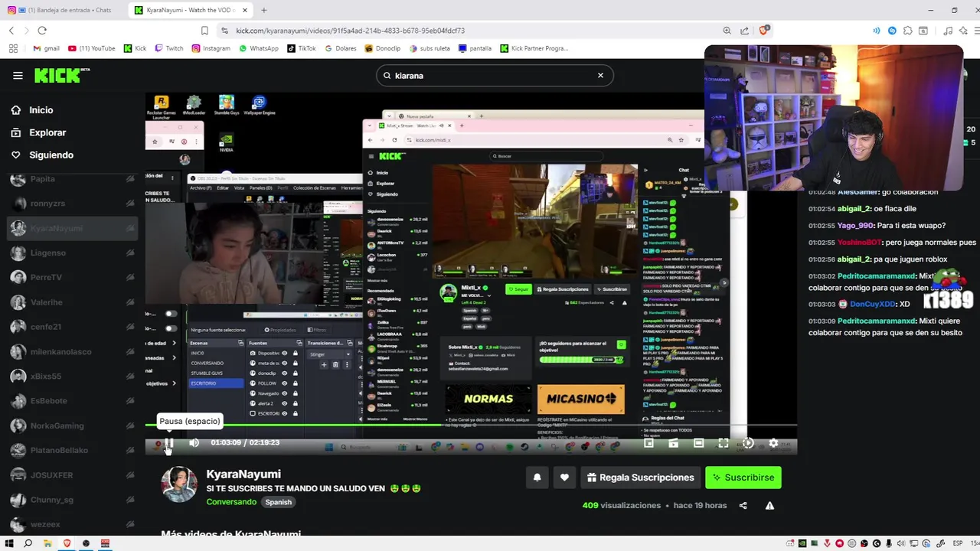
Task: Open Explorar in sidebar
Action: (x=47, y=132)
